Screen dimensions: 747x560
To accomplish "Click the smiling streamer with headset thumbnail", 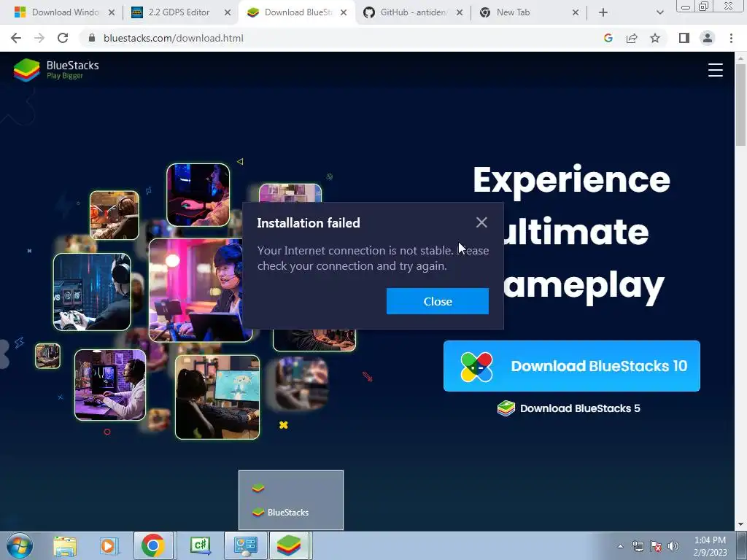I will [x=201, y=290].
